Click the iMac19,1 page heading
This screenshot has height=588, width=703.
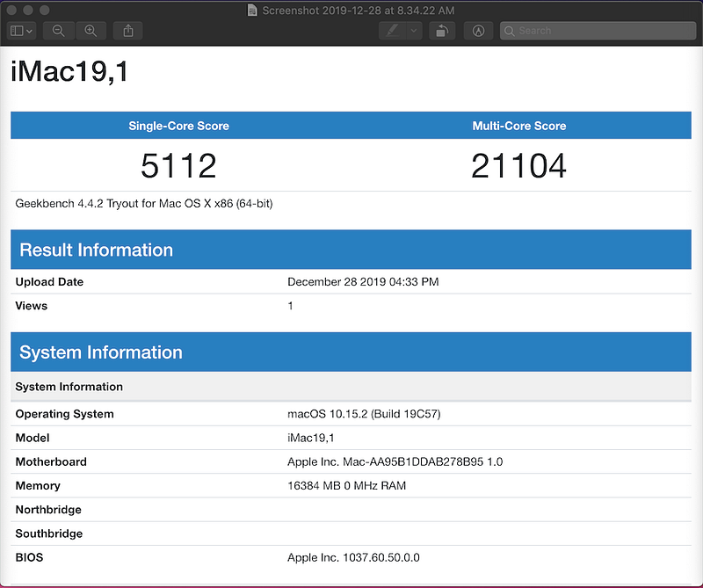click(69, 72)
